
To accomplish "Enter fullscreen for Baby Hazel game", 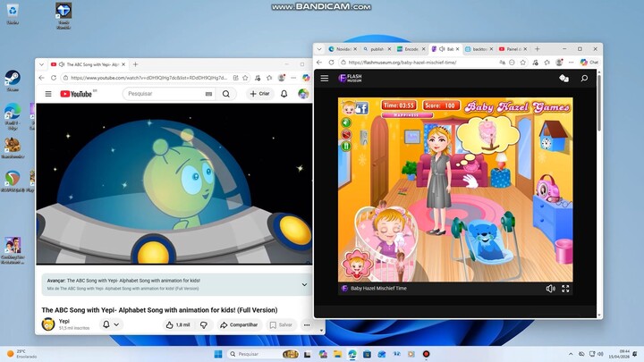I will [x=565, y=289].
